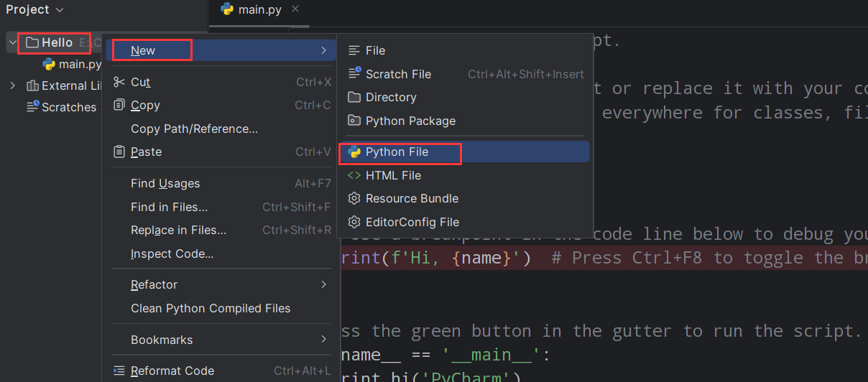The width and height of the screenshot is (868, 382).
Task: Select Replace in Files...
Action: 221,230
